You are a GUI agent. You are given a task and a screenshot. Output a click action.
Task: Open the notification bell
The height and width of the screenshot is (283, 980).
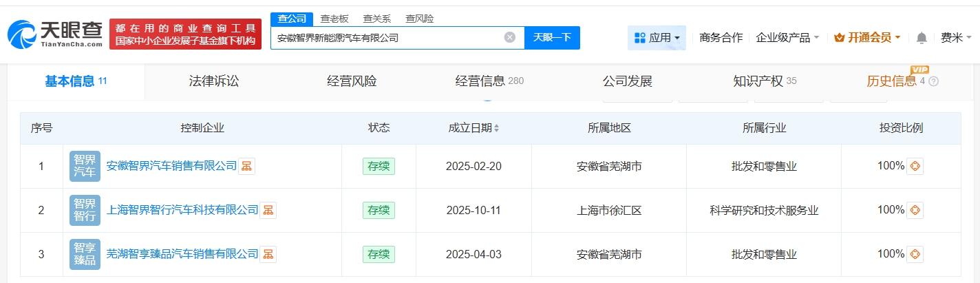(x=922, y=38)
